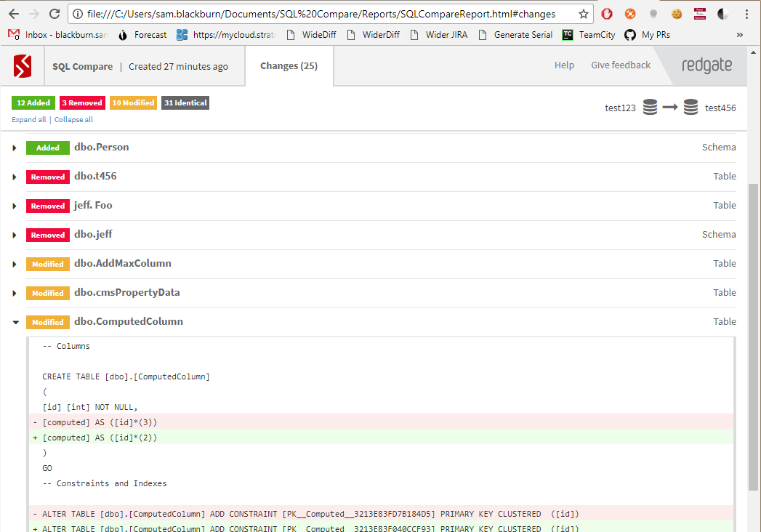Click the CREATE TABLE [dbo].[ComputedColumn] line
Viewport: 761px width, 532px height.
point(126,376)
